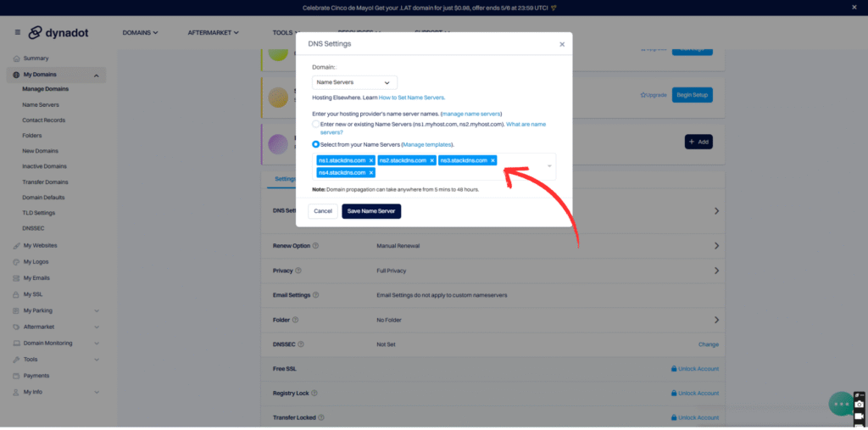The image size is (868, 430).
Task: Click the sidebar Tools wrench icon
Action: tap(16, 359)
